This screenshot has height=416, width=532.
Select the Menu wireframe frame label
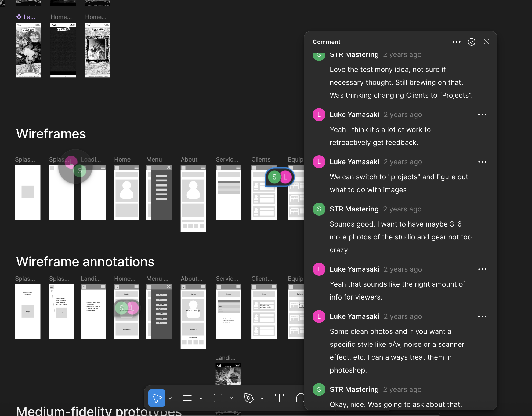[x=154, y=159]
